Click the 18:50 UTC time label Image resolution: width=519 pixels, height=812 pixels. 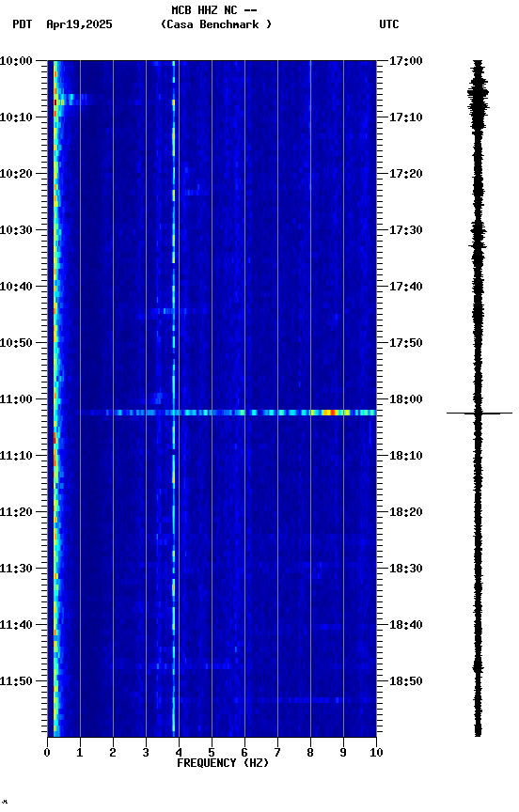(x=406, y=681)
